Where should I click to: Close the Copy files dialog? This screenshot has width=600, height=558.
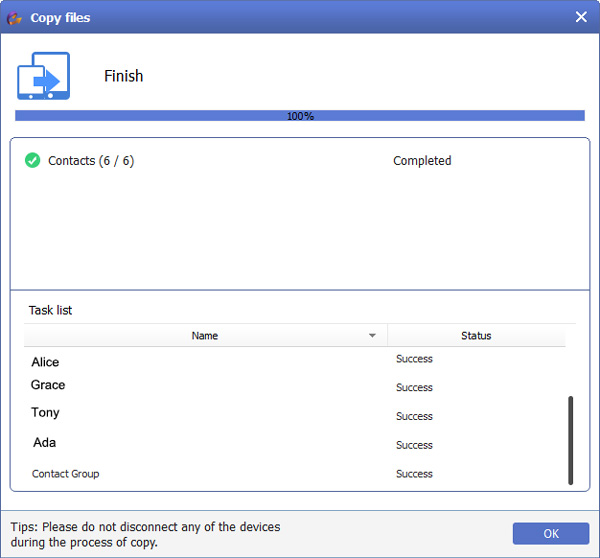click(581, 17)
